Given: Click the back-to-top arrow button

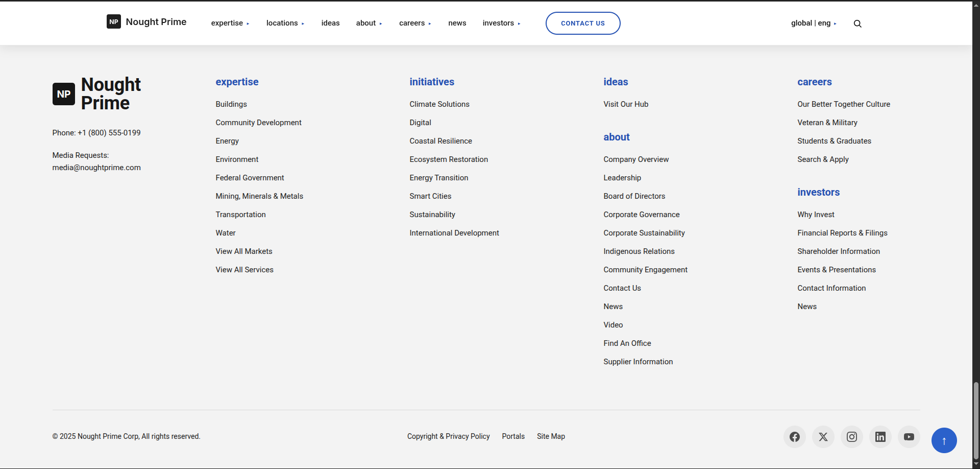Looking at the screenshot, I should [x=944, y=440].
